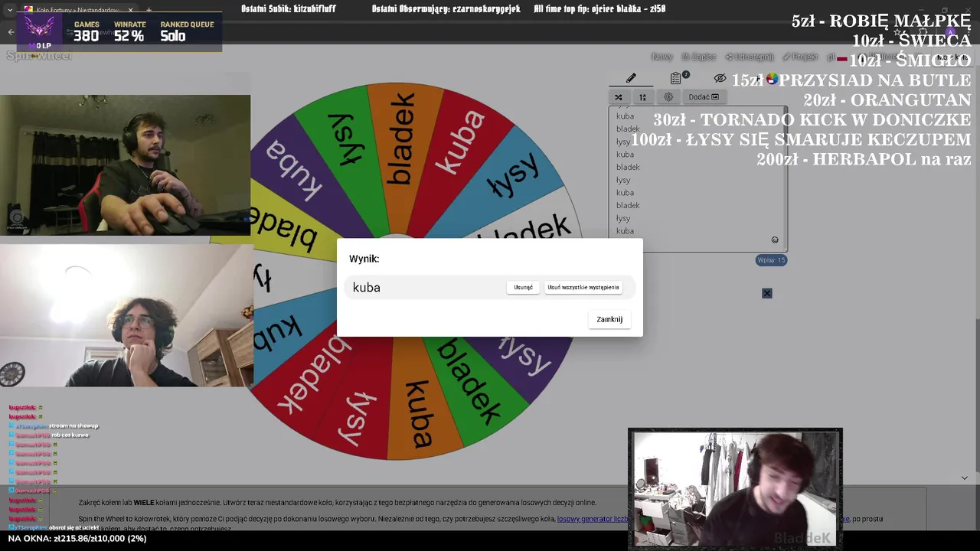Screen dimensions: 980x551
Task: Open the Projekt menu item
Action: pyautogui.click(x=800, y=57)
